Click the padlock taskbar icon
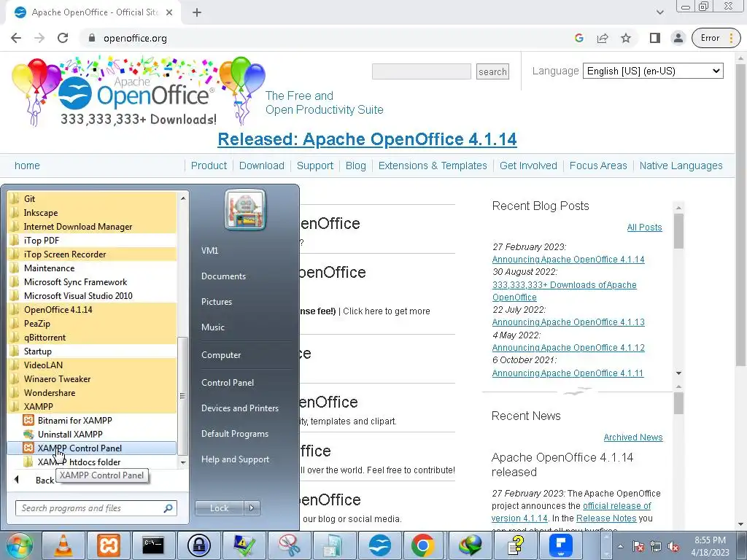Viewport: 747px width, 560px height. [198, 545]
